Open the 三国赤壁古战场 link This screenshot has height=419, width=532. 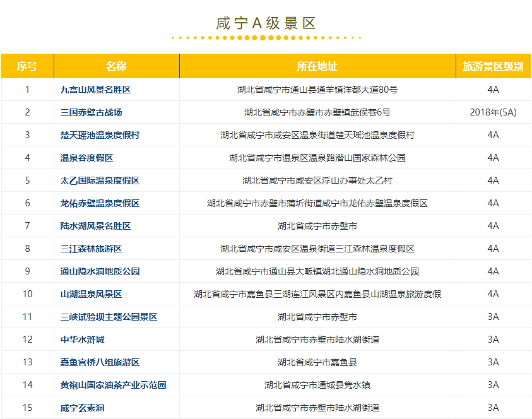tap(91, 112)
